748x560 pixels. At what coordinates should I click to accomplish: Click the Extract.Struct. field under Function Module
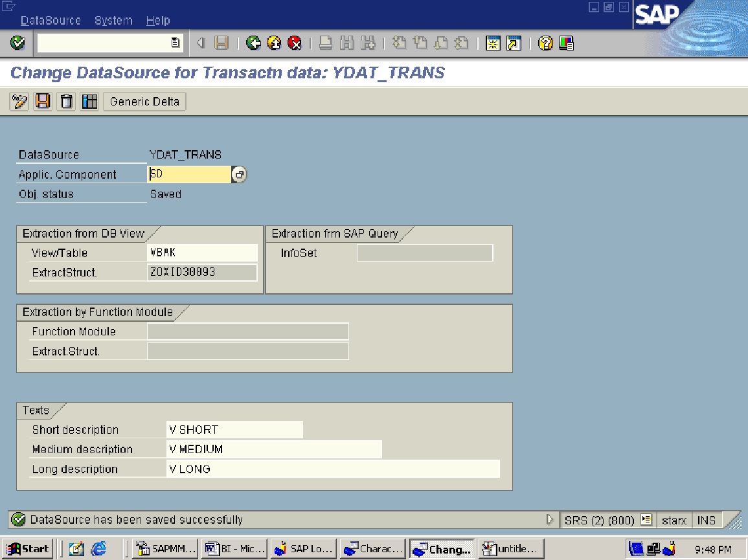tap(248, 351)
